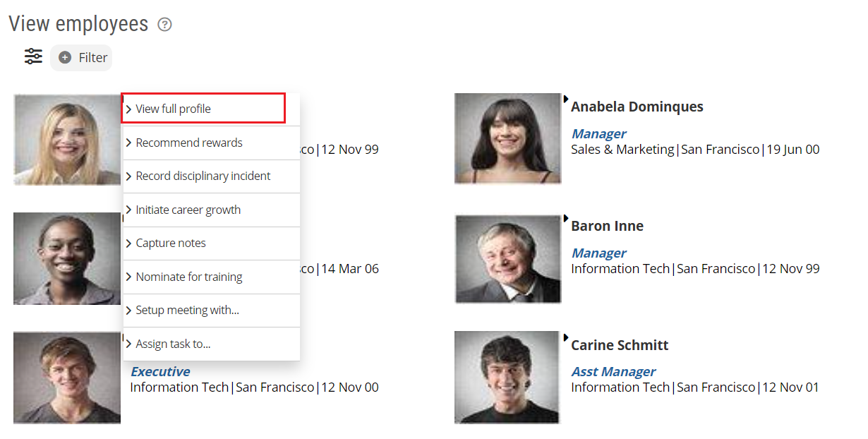Select Nominate for training option
The width and height of the screenshot is (868, 439).
pos(189,277)
